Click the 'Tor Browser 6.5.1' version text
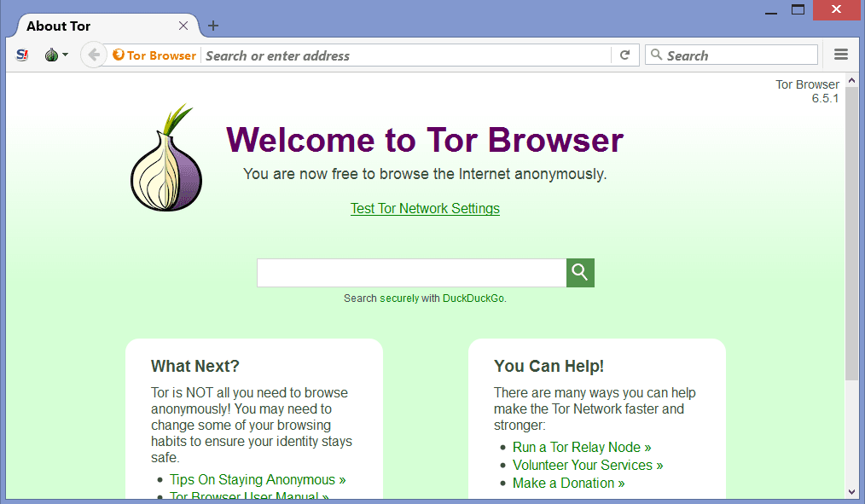This screenshot has height=504, width=865. pos(808,91)
